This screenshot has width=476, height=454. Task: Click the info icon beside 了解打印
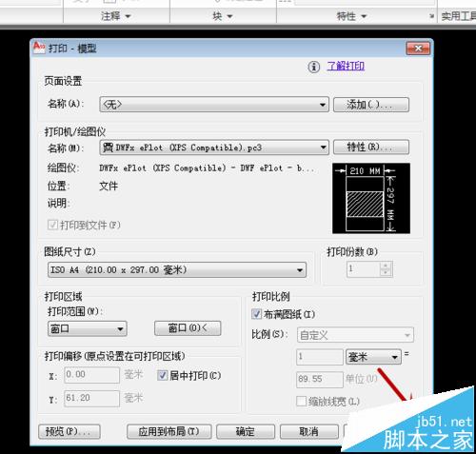313,67
